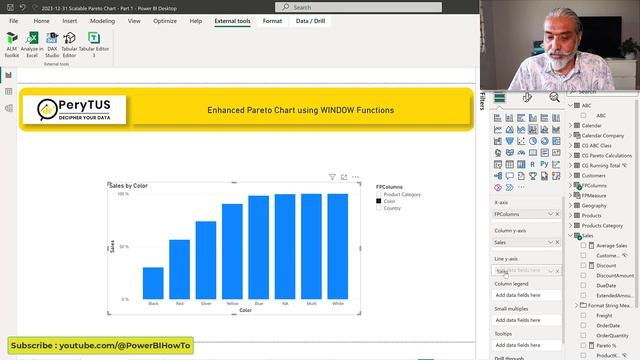
Task: Expand Geography table
Action: pos(571,206)
